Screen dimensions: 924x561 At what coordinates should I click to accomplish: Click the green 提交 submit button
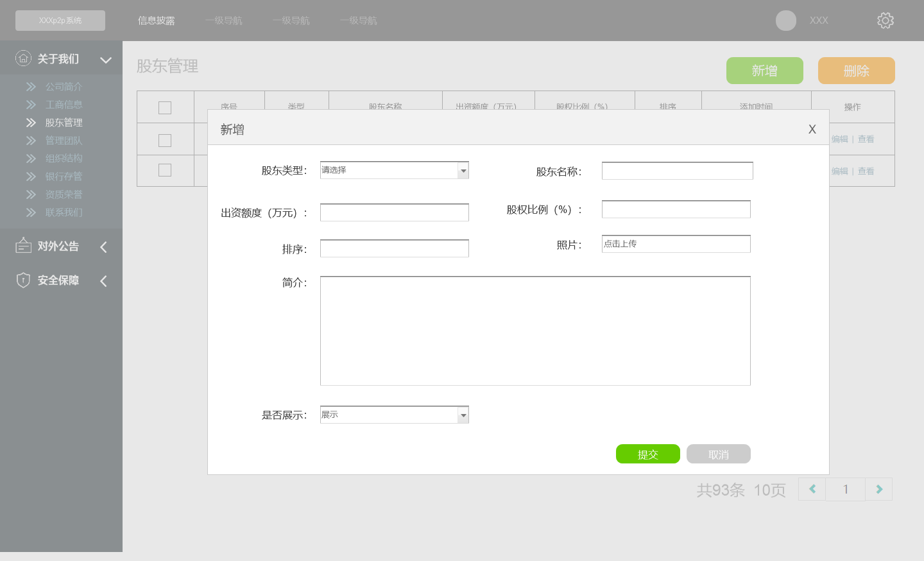point(648,454)
